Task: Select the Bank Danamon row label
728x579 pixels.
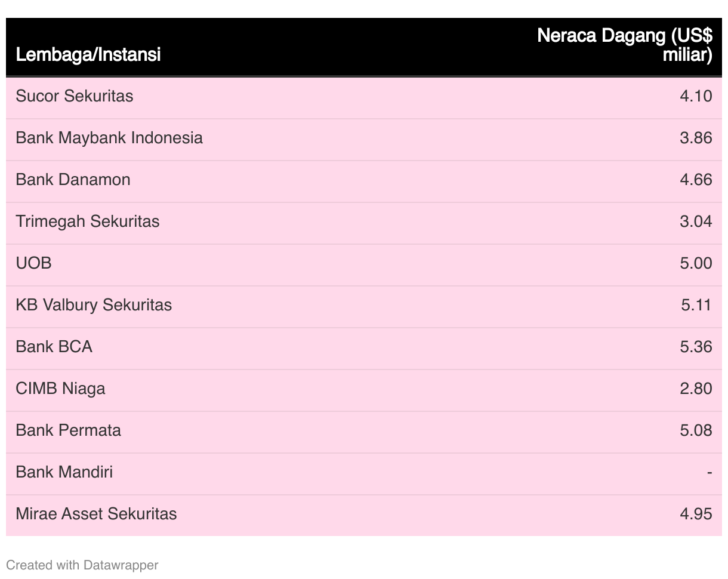Action: click(73, 180)
